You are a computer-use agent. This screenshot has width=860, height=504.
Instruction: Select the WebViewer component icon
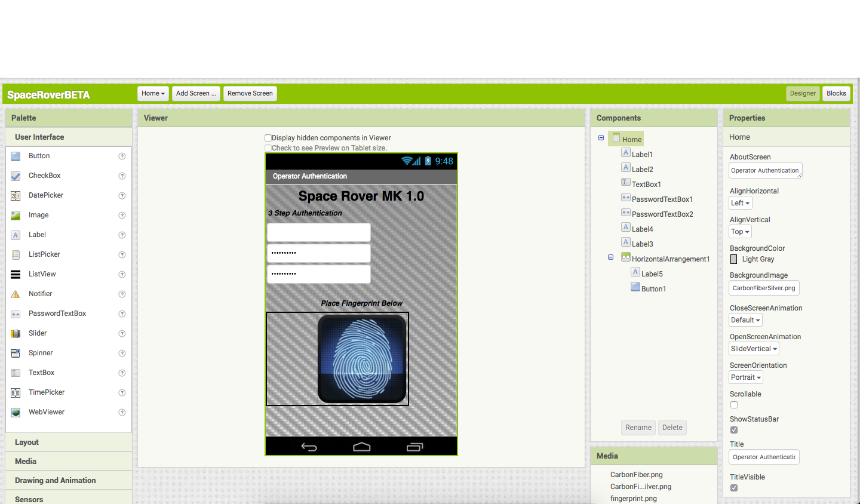[15, 411]
